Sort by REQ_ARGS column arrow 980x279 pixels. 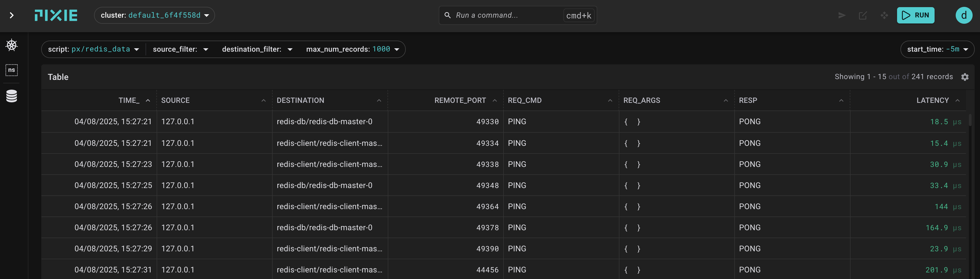pos(726,100)
